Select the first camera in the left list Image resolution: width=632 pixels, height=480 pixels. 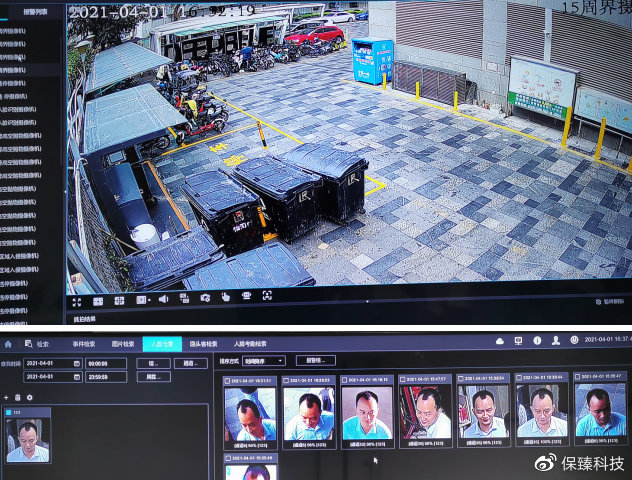pyautogui.click(x=13, y=31)
